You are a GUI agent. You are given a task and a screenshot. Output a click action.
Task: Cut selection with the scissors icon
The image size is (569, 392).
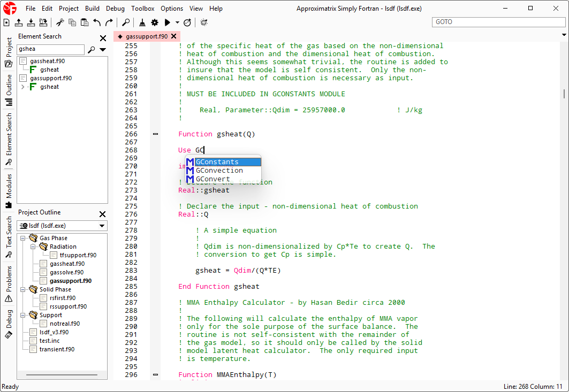60,22
